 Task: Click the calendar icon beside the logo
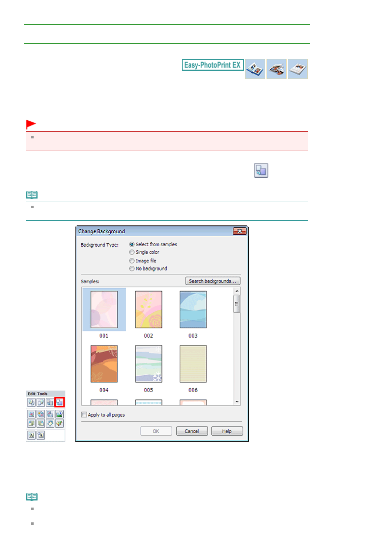(x=298, y=69)
